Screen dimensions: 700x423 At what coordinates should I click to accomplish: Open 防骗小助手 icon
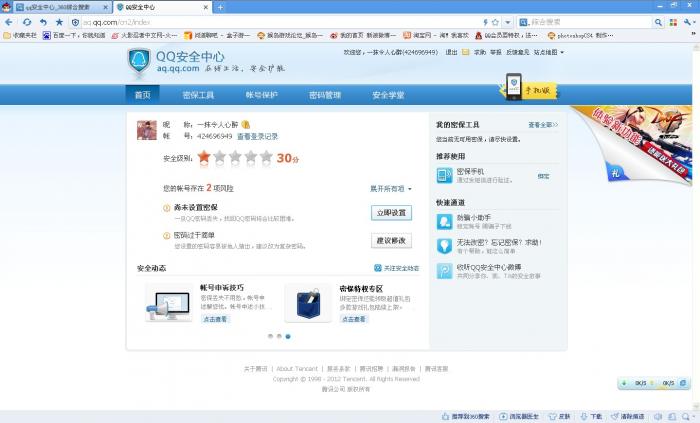pyautogui.click(x=445, y=221)
